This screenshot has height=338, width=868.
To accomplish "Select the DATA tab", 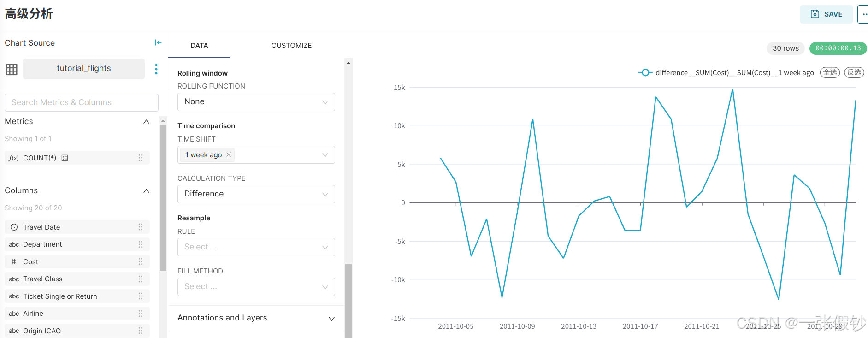I will coord(199,46).
